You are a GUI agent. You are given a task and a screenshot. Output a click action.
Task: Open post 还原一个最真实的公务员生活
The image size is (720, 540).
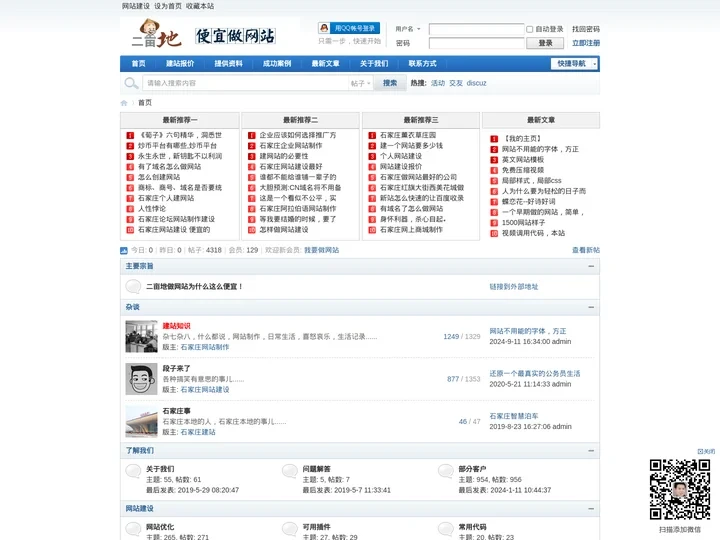point(534,374)
